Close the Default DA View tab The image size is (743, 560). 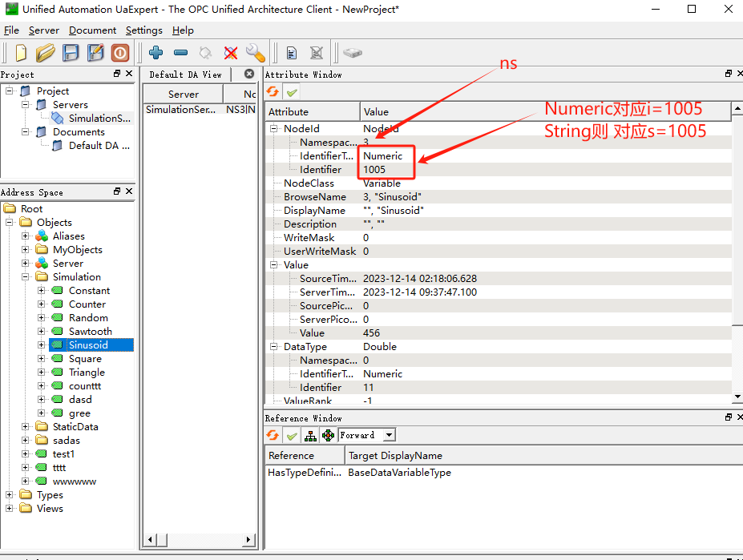coord(249,74)
